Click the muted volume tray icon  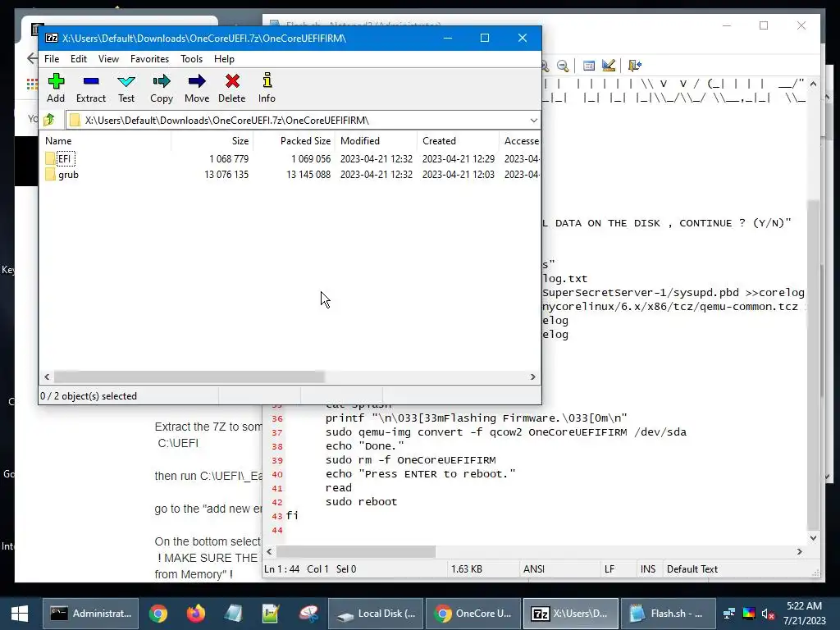pyautogui.click(x=768, y=614)
